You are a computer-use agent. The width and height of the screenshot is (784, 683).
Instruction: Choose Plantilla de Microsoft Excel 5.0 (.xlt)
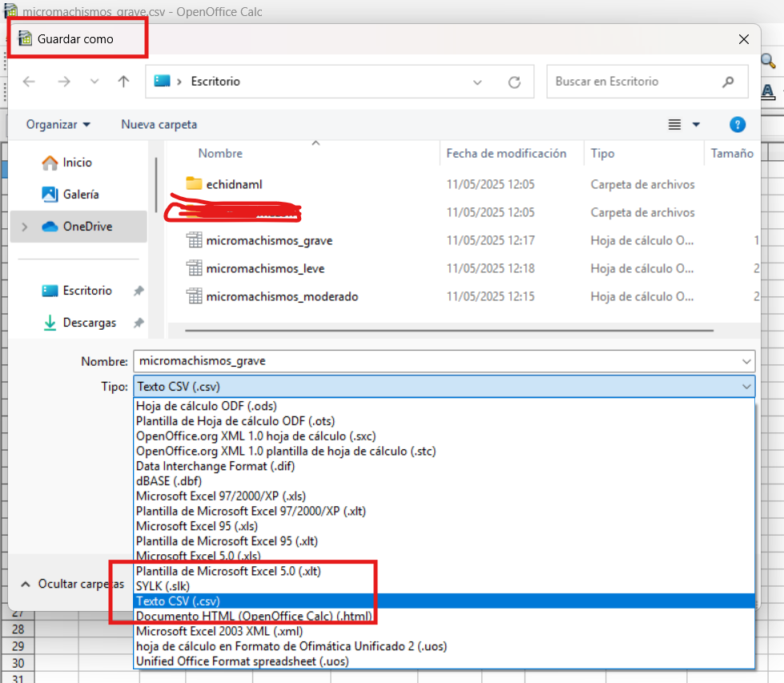pos(444,571)
